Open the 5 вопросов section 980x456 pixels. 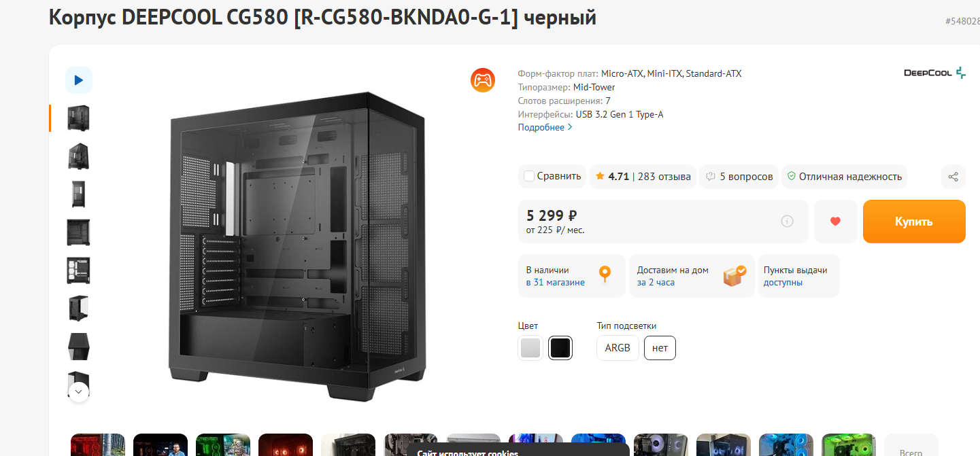click(739, 177)
